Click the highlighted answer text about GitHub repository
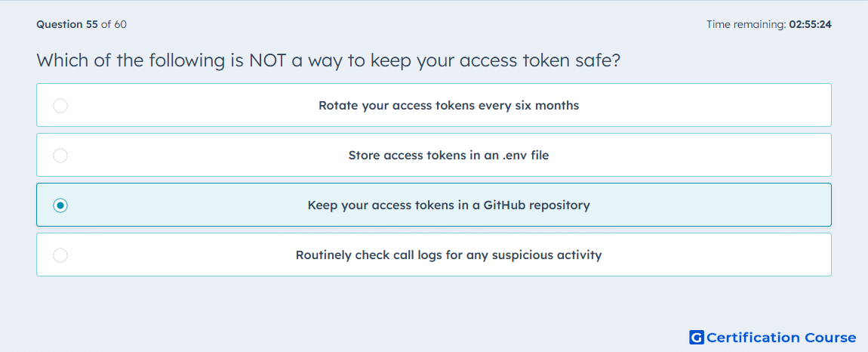 448,205
